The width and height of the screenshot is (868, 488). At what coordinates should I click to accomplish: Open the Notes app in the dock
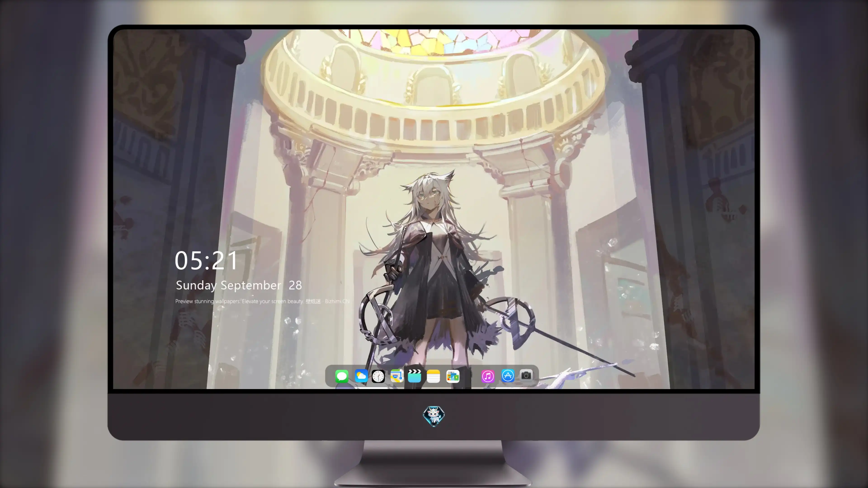pyautogui.click(x=433, y=376)
